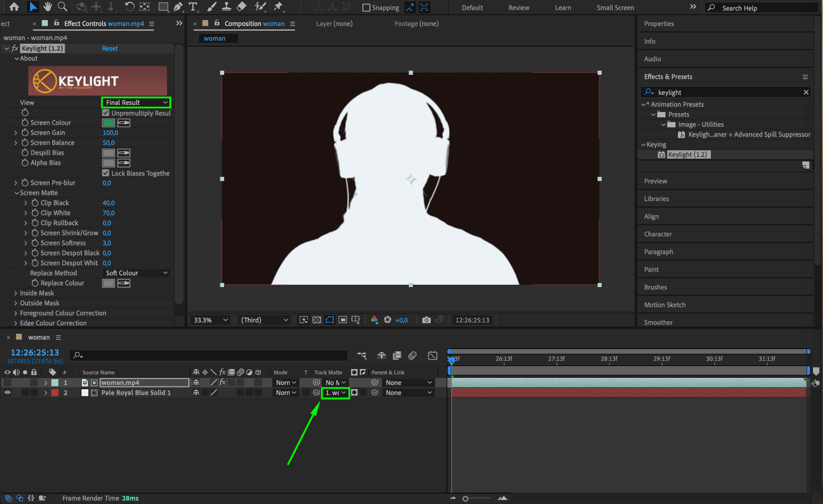Click the Puppet Pin tool

pos(278,7)
